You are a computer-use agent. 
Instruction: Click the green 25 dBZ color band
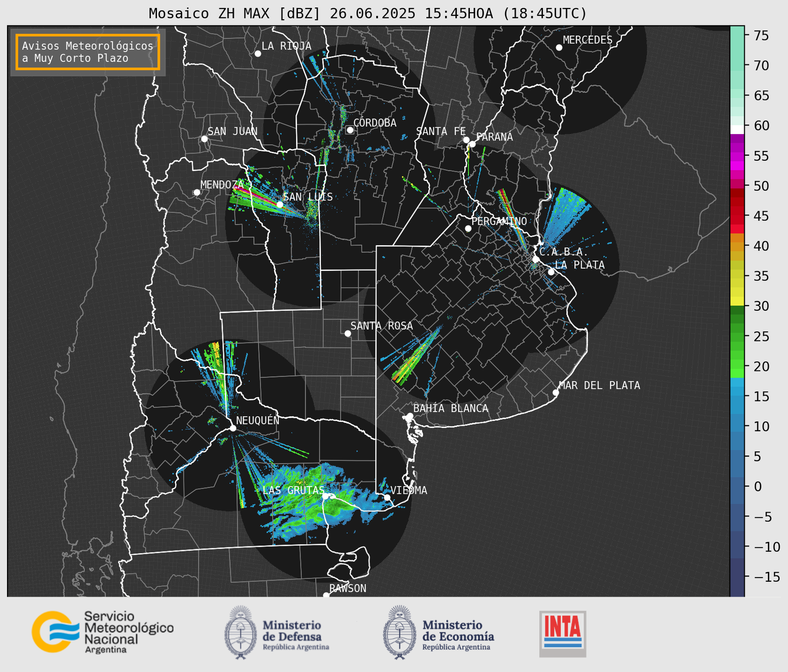coord(737,336)
